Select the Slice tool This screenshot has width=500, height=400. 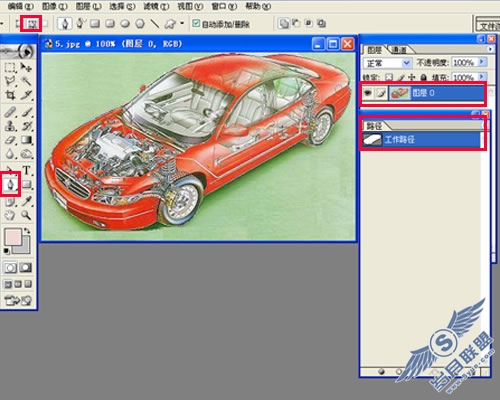click(x=26, y=95)
